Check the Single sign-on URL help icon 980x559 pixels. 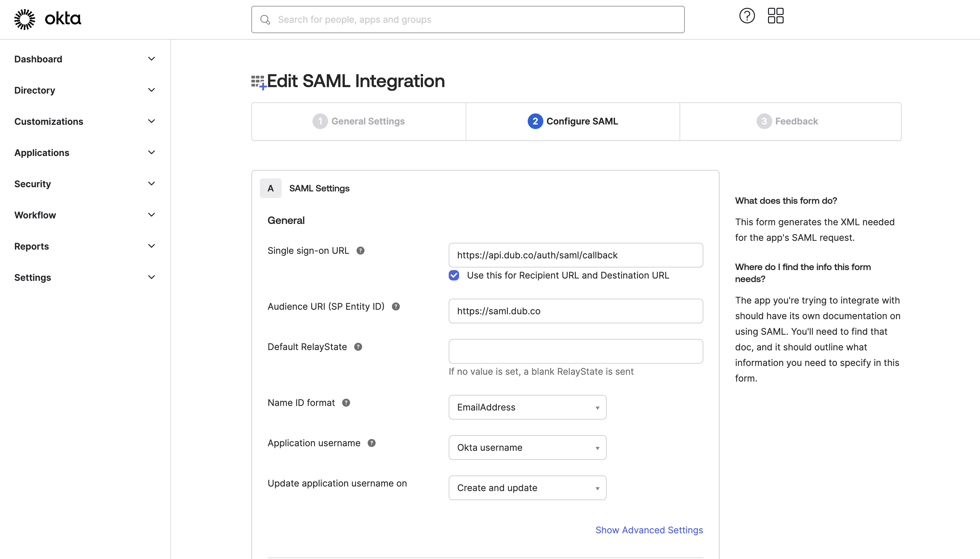pyautogui.click(x=360, y=250)
